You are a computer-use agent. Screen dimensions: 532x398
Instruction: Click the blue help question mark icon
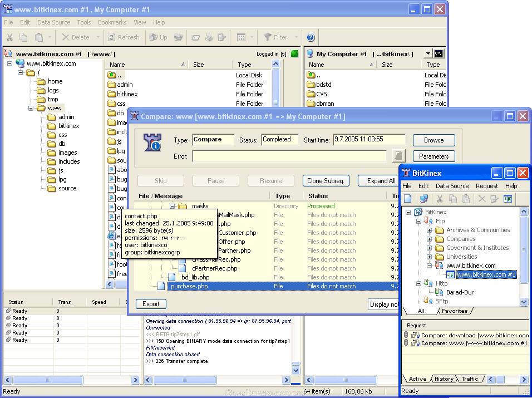click(x=311, y=37)
